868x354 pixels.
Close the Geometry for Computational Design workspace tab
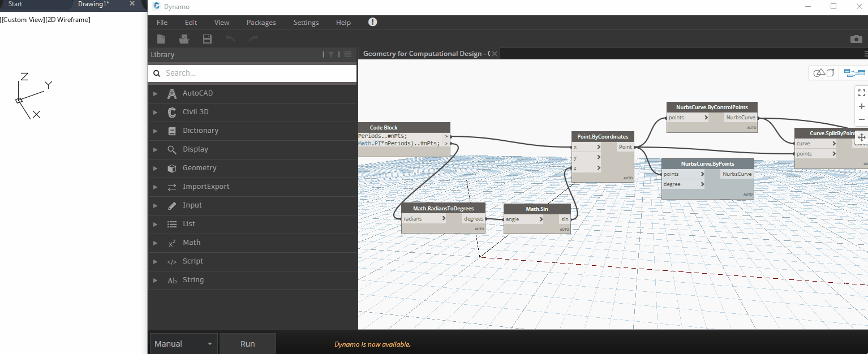[495, 54]
